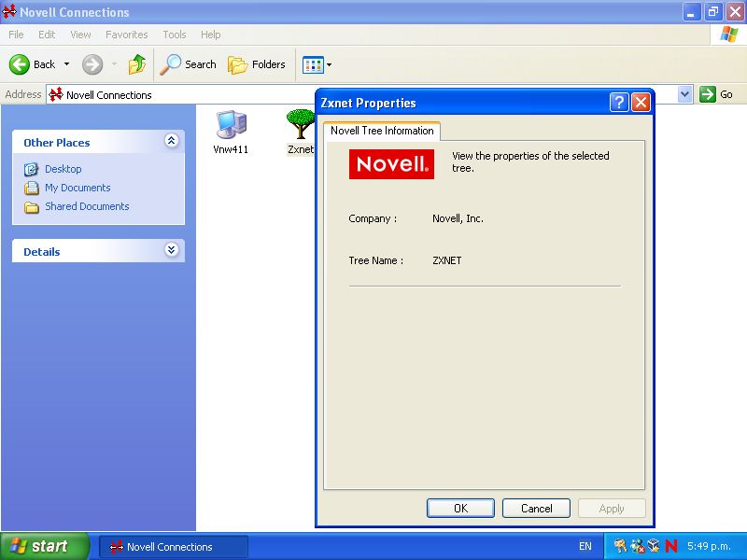Open the Forward history dropdown arrow
The image size is (747, 560).
pyautogui.click(x=114, y=64)
